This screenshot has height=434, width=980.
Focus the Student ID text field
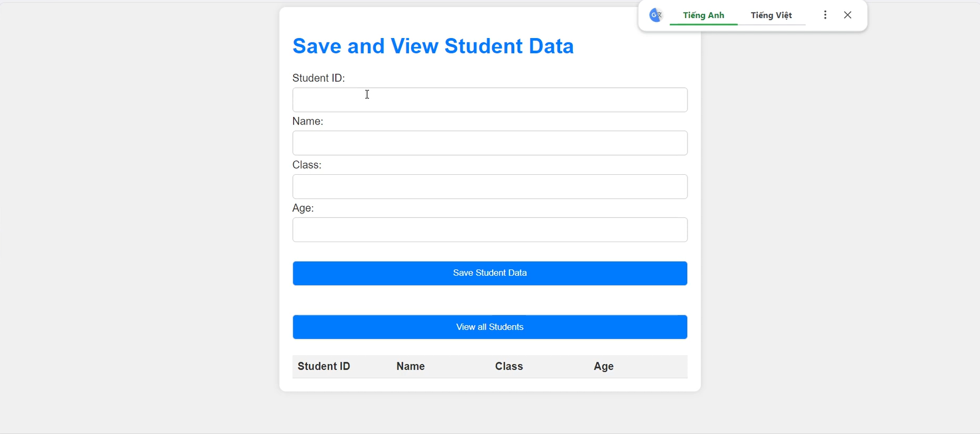(489, 100)
